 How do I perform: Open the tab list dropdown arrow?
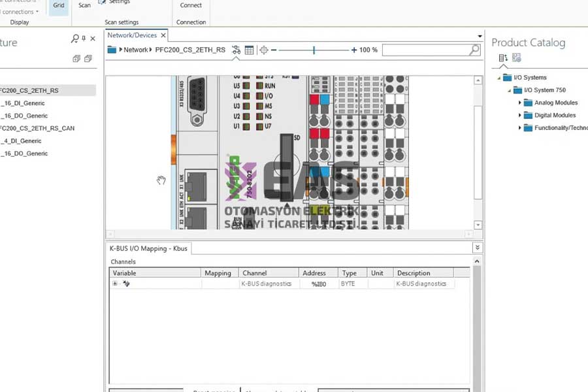(x=480, y=36)
